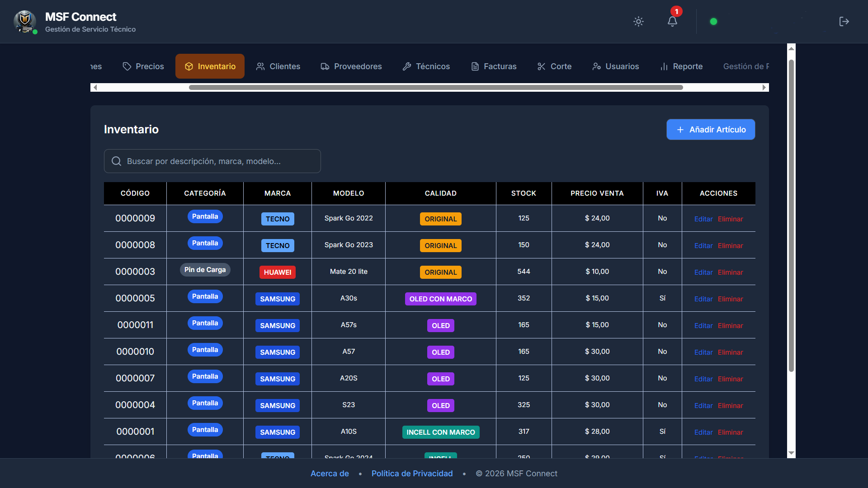The image size is (868, 488).
Task: Open the Proveedores tab
Action: (351, 66)
